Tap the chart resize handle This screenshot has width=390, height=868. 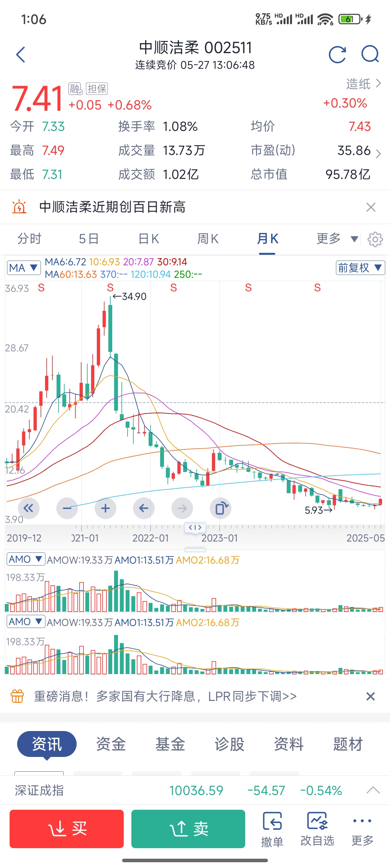pyautogui.click(x=195, y=527)
